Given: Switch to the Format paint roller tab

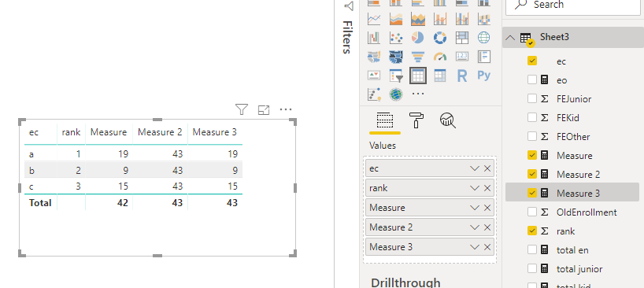Looking at the screenshot, I should point(417,120).
